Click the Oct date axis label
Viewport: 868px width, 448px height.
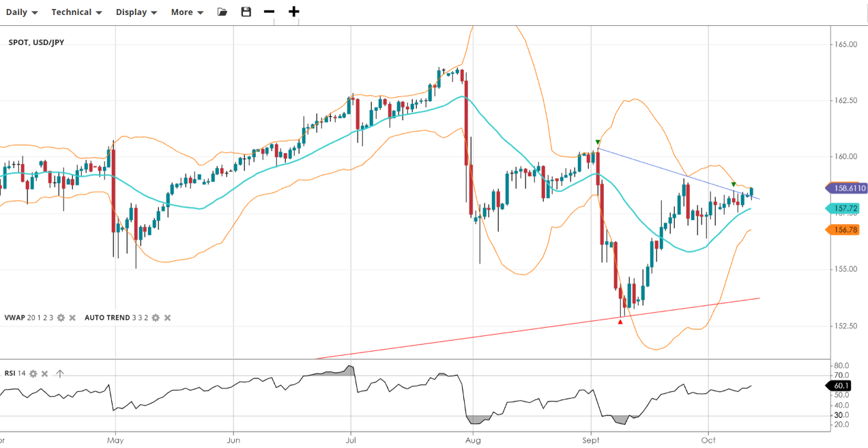pos(708,440)
